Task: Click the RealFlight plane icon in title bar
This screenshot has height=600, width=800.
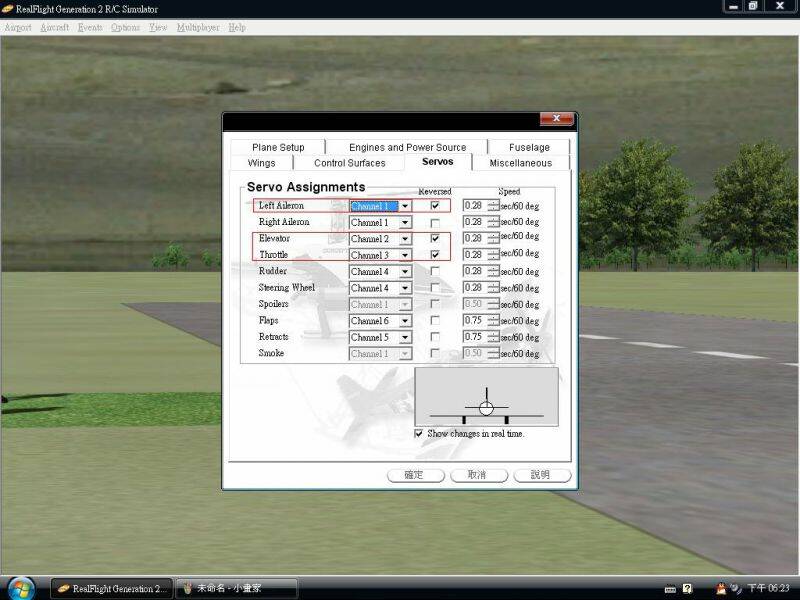Action: click(x=7, y=9)
